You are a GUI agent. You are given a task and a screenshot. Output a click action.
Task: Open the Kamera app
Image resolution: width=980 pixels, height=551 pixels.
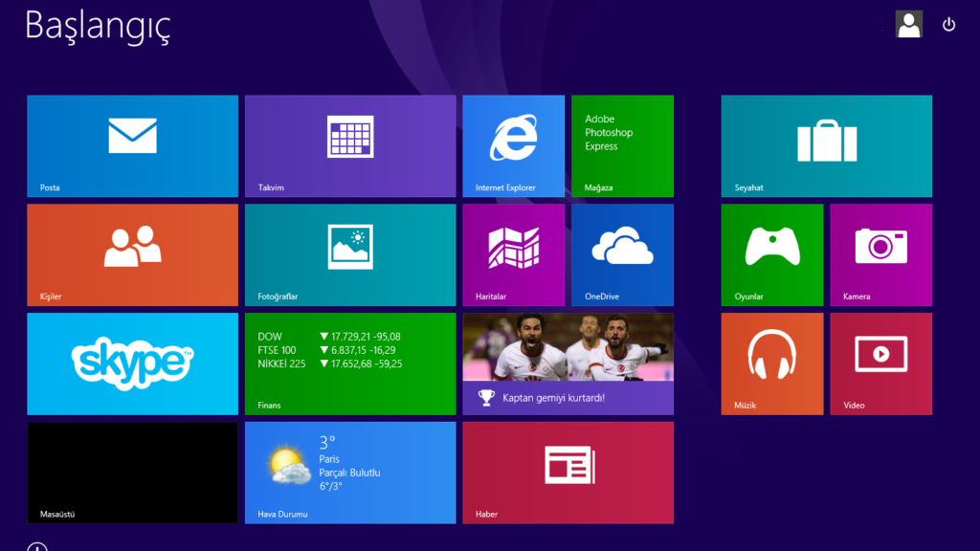click(880, 254)
